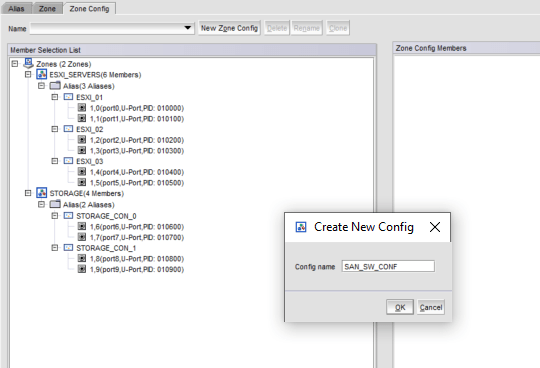Click the port icon for 1,6 port6
Viewport: 540px width, 368px height.
coord(82,227)
